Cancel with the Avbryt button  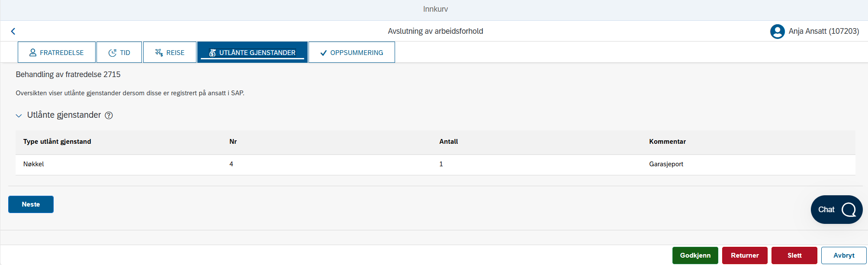point(844,255)
